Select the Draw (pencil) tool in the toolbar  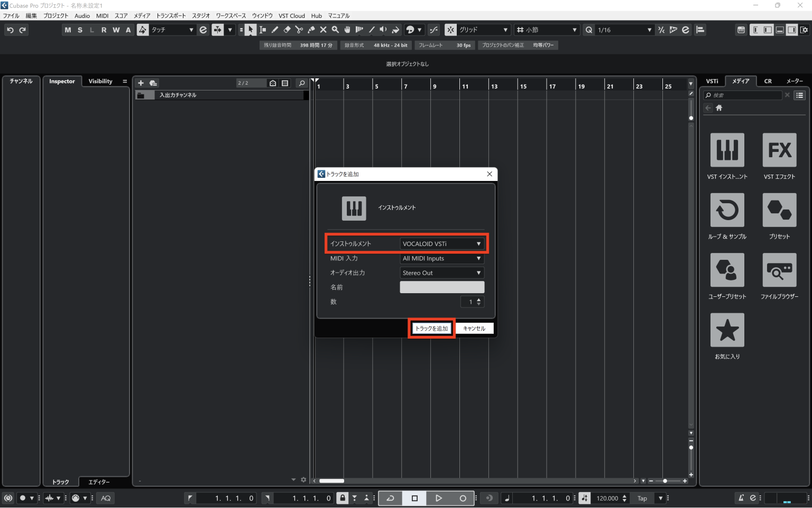tap(274, 30)
